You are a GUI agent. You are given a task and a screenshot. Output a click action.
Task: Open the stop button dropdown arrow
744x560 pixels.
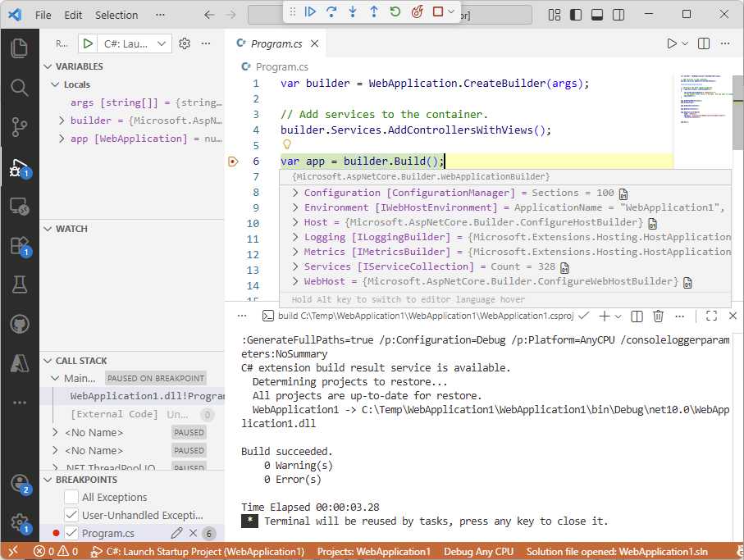coord(451,11)
